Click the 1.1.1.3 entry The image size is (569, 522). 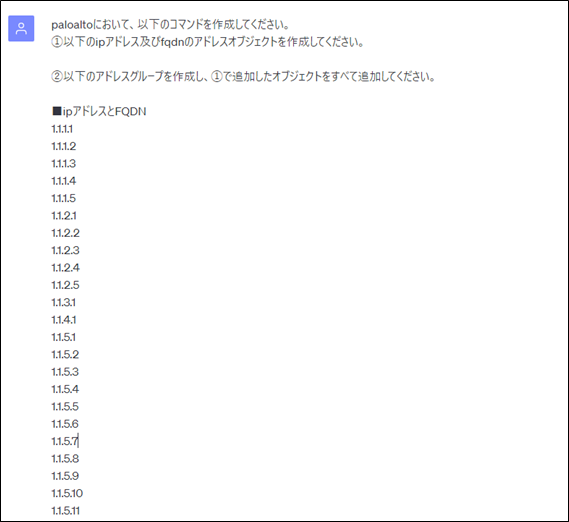pyautogui.click(x=64, y=164)
